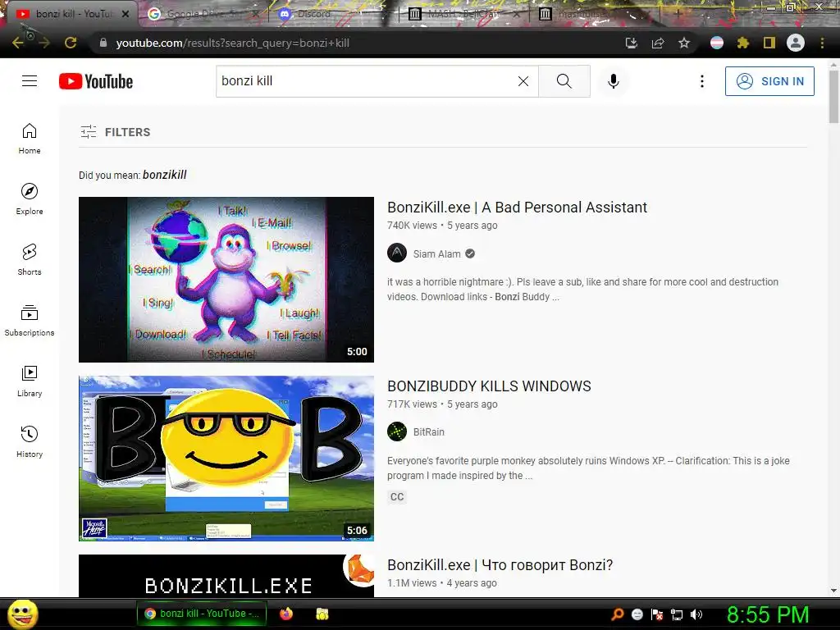Click the CC badge under BONZIBUDDY video
The height and width of the screenshot is (630, 840).
click(x=397, y=496)
